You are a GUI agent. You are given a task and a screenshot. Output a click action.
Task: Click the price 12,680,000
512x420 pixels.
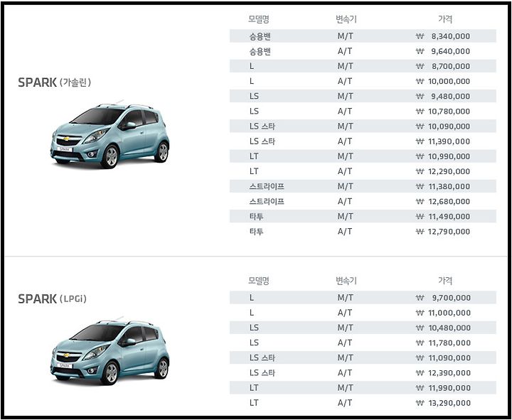pyautogui.click(x=449, y=201)
